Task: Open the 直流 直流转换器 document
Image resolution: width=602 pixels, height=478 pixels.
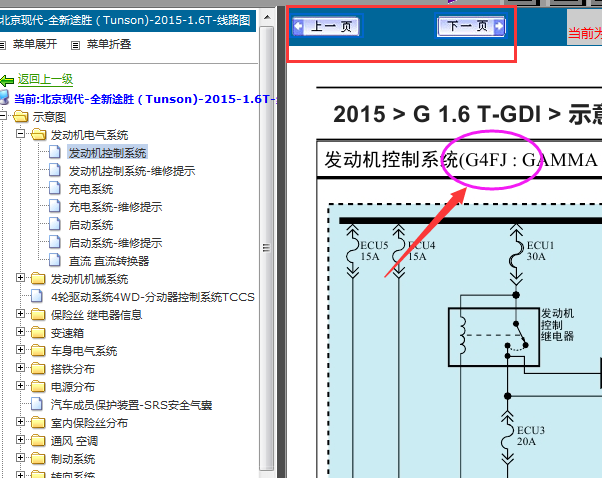Action: pos(109,261)
